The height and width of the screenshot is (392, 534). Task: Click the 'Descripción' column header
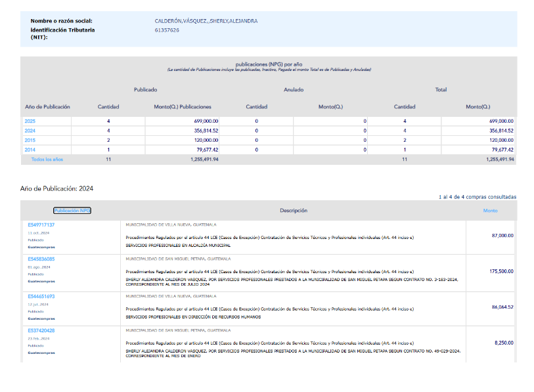coord(293,211)
